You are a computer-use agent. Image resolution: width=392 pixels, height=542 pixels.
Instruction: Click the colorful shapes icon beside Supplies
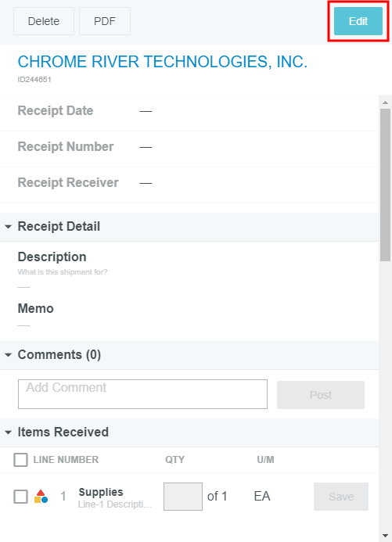41,497
